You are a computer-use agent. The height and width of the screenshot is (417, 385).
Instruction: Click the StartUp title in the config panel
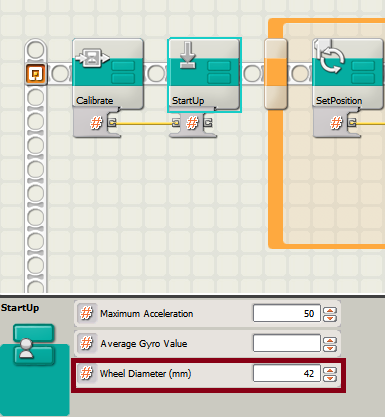20,308
